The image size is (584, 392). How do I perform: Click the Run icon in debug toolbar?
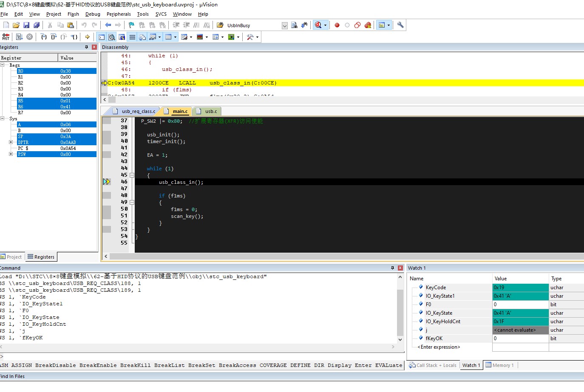click(x=19, y=37)
